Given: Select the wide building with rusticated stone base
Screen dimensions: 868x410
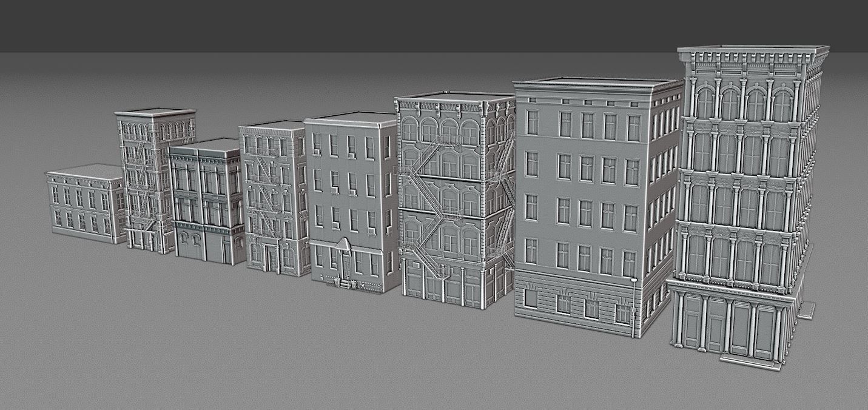Looking at the screenshot, I should coord(597,206).
